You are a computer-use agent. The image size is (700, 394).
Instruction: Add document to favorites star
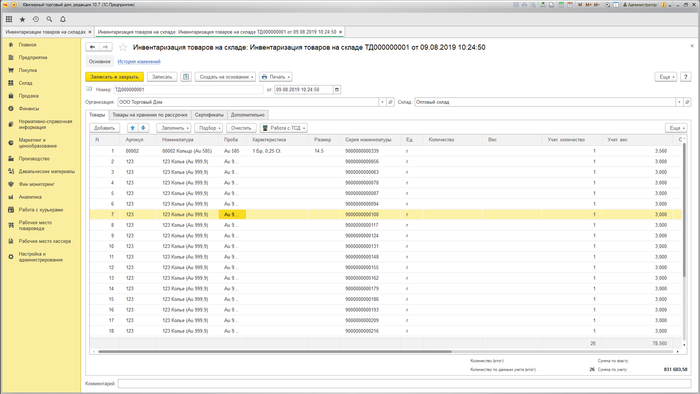[123, 47]
